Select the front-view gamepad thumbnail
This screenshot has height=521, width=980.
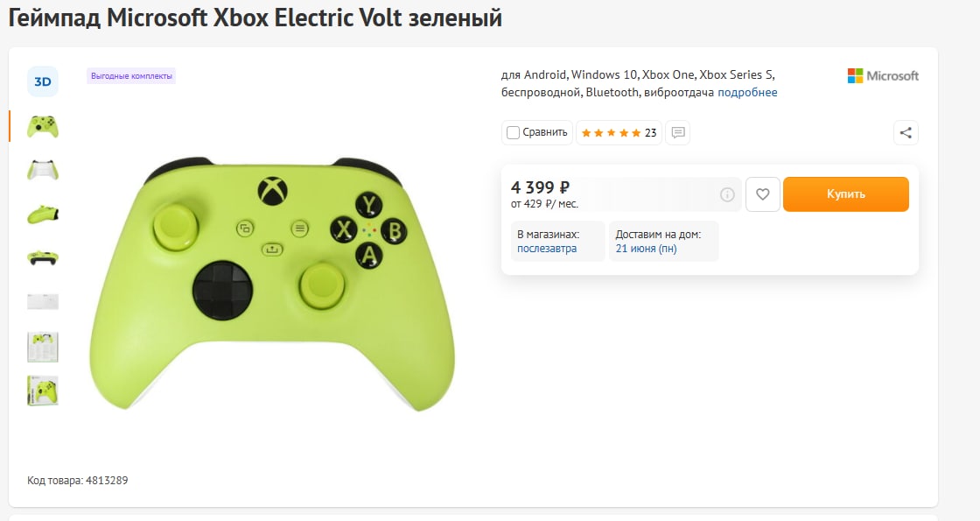coord(43,127)
